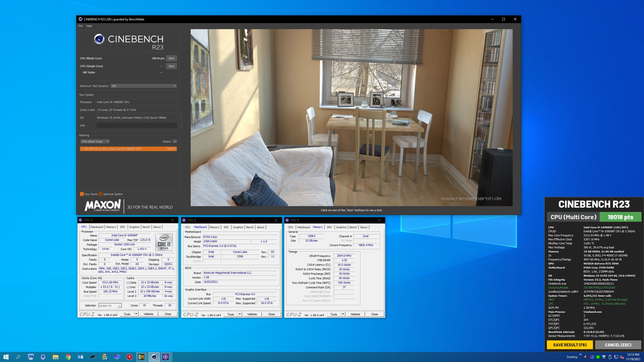Image resolution: width=644 pixels, height=362 pixels.
Task: Open the Cinebench taskbar icon
Action: pyautogui.click(x=154, y=357)
